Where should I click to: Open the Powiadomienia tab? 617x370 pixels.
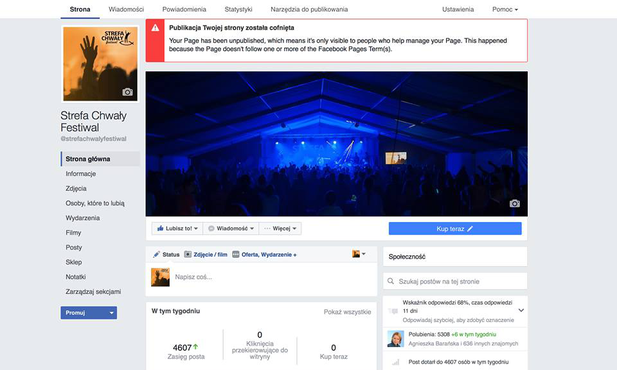[x=184, y=9]
